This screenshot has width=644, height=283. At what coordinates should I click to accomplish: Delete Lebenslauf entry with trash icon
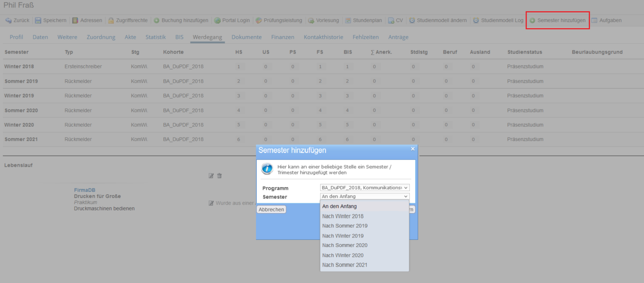pos(219,176)
